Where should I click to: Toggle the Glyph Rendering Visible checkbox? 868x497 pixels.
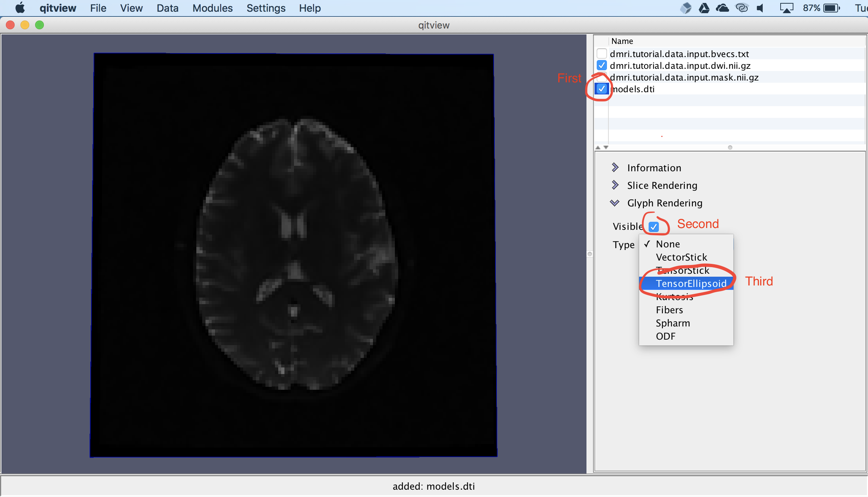click(x=654, y=227)
